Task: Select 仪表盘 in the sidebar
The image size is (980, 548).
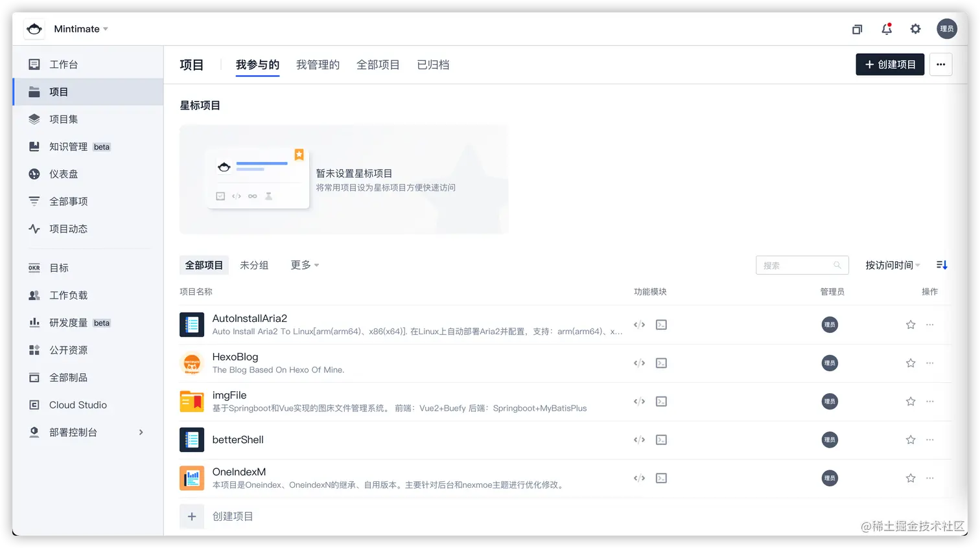Action: pos(65,174)
